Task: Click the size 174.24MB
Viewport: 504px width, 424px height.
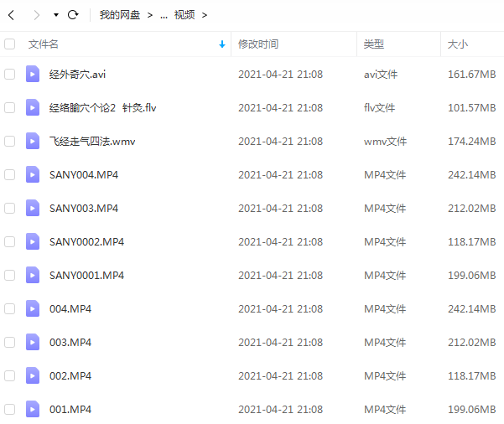Action: tap(472, 142)
